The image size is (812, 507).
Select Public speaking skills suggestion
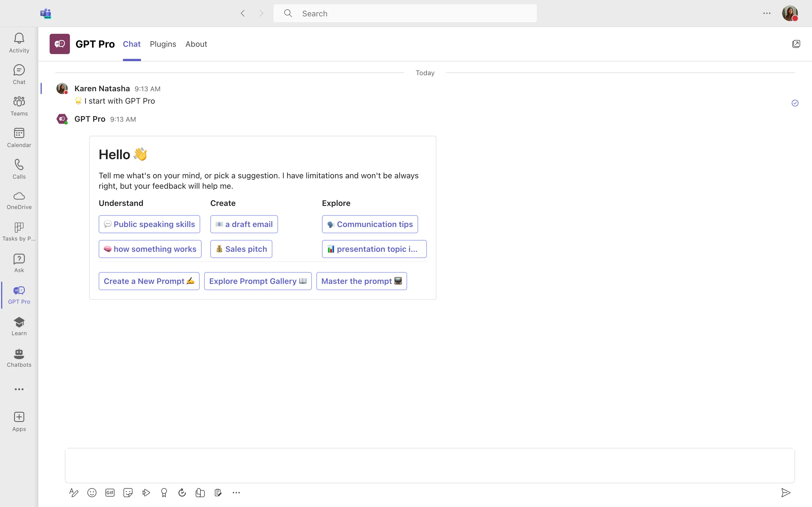[x=150, y=224]
